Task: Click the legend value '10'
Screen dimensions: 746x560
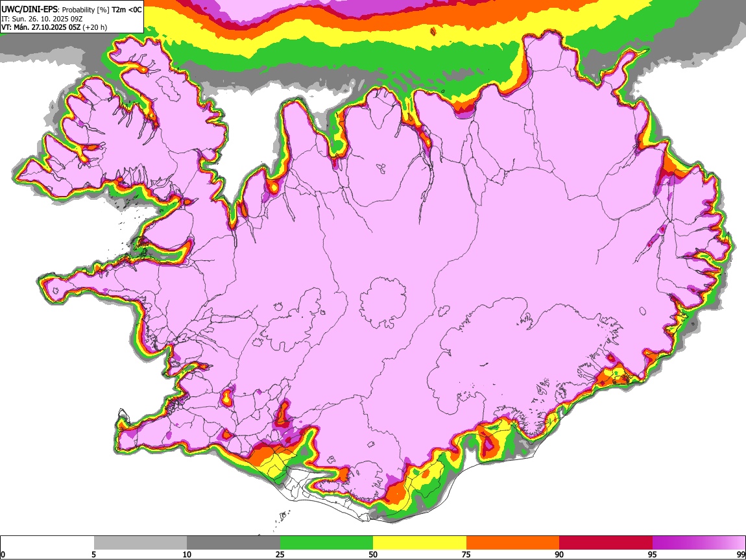Action: pyautogui.click(x=187, y=555)
